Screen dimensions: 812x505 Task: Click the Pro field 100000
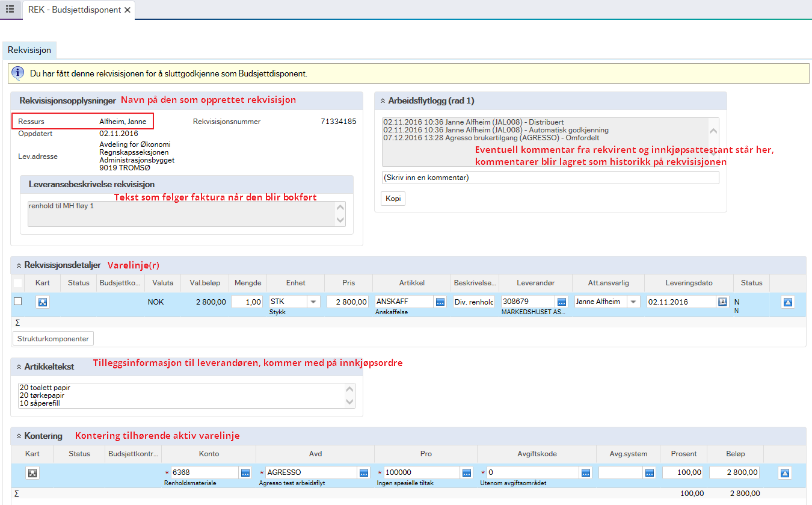coord(422,472)
